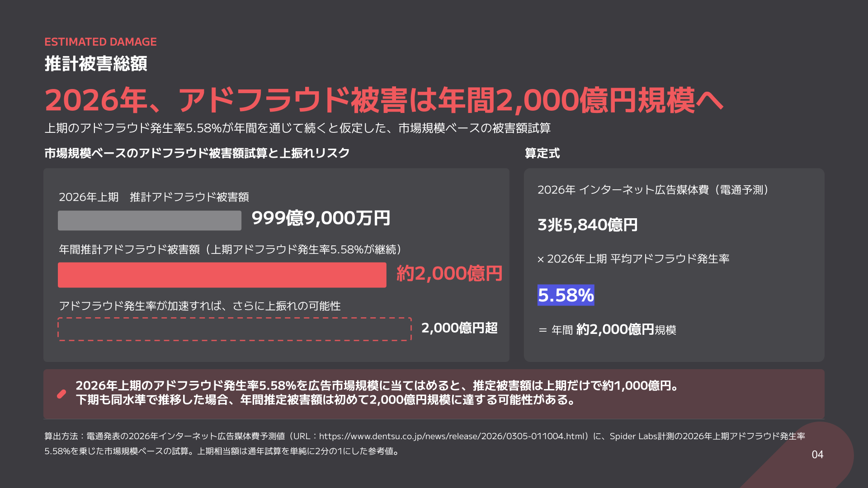This screenshot has width=868, height=488.
Task: Click the red pencil icon in callout
Action: pyautogui.click(x=61, y=394)
